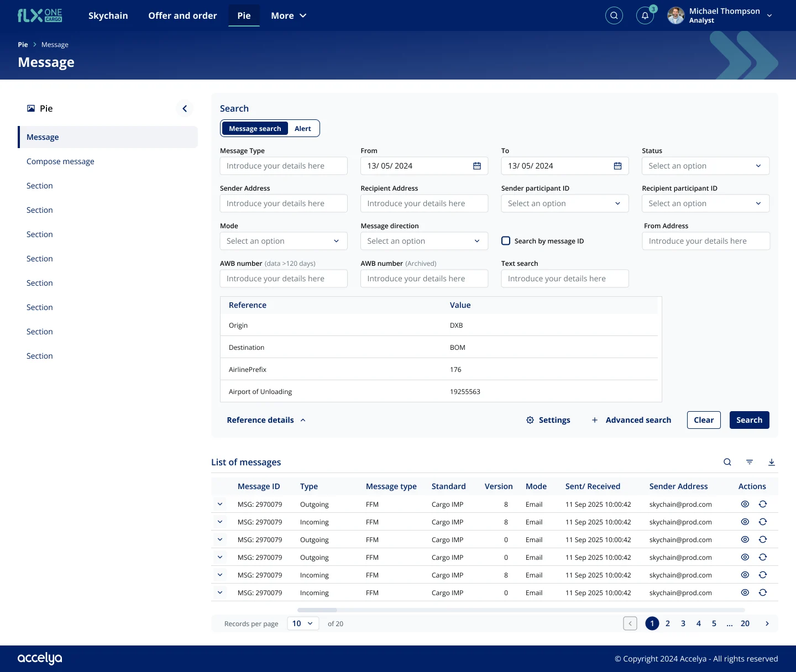Screen dimensions: 796x672
Task: Open the More menu in navigation
Action: click(289, 15)
